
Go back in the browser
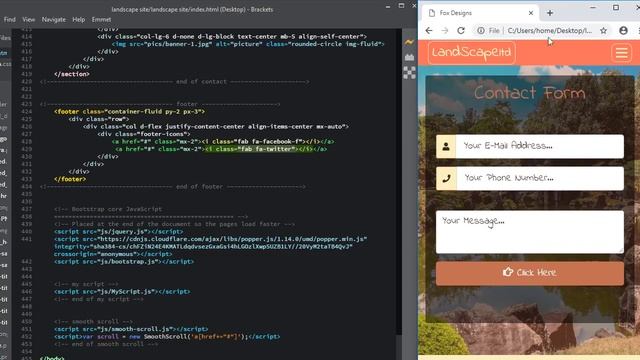429,31
